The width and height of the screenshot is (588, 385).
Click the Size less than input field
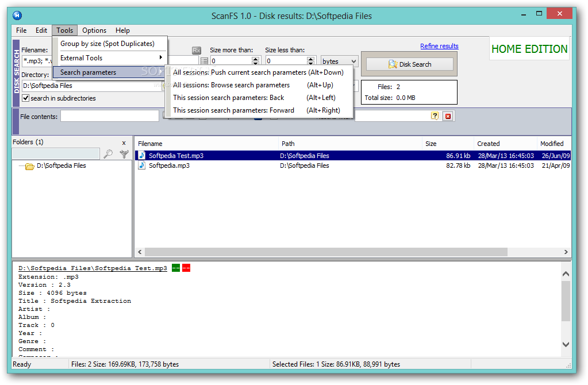click(x=286, y=61)
